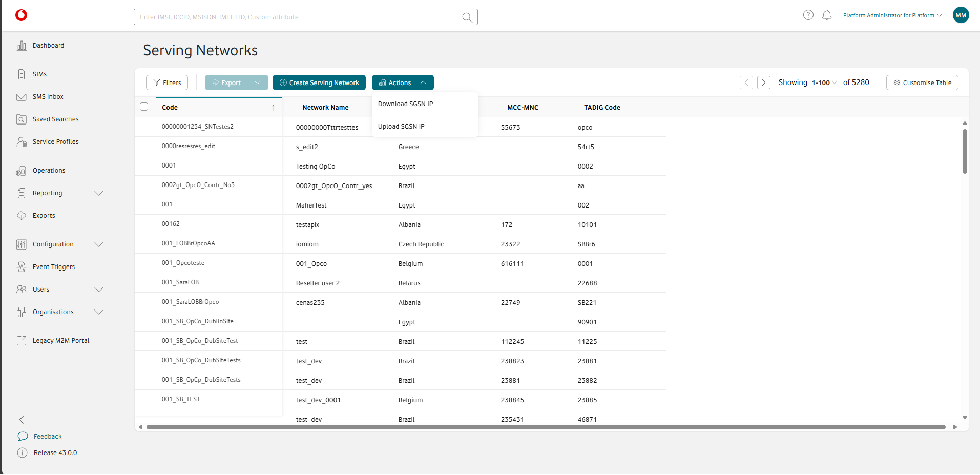Click the 001_SB_TEST code cell

point(181,399)
